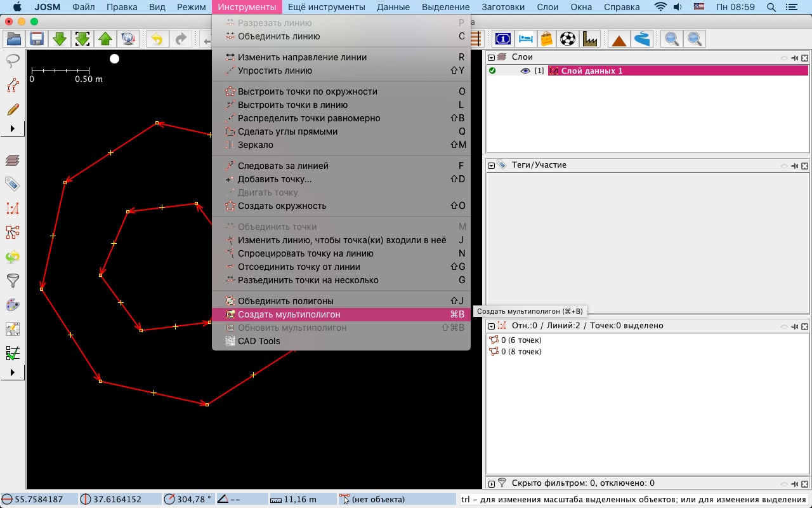
Task: Click the globe imagery/server toolbar icon
Action: (128, 39)
